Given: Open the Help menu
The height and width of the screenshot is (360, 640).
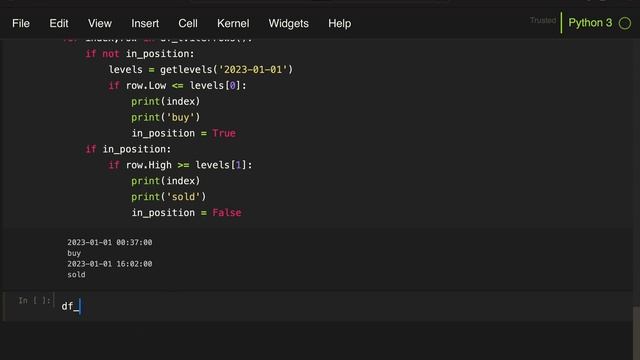Looking at the screenshot, I should pyautogui.click(x=340, y=24).
